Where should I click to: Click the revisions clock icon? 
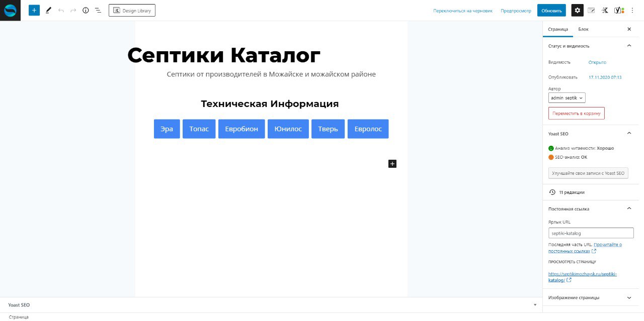pos(552,192)
